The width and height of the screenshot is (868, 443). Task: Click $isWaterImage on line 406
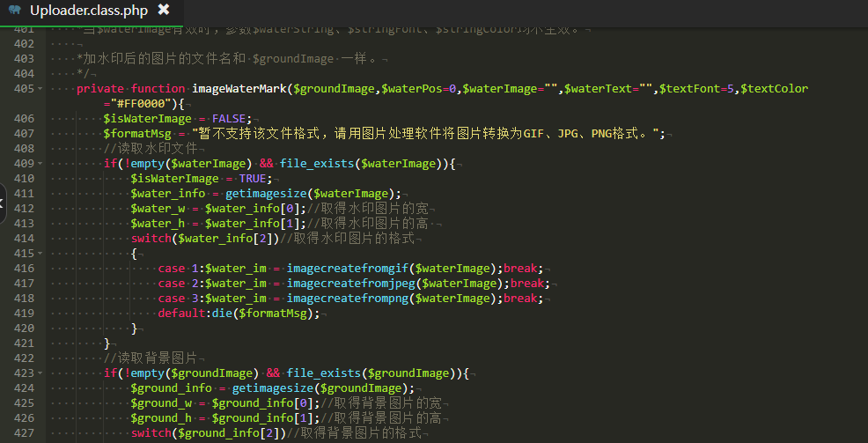[x=147, y=119]
